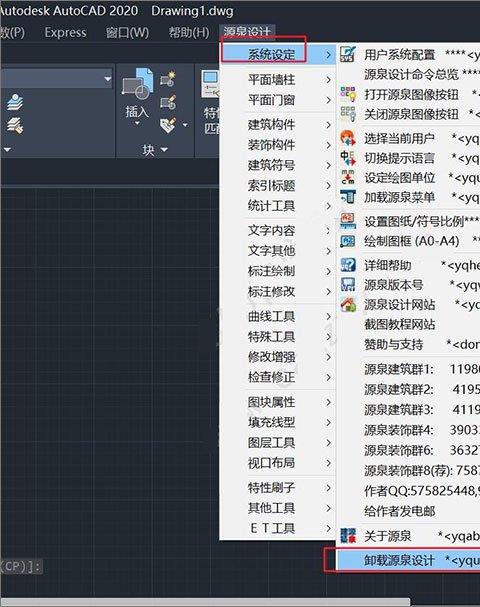Select 视口布局 menu item

tap(278, 462)
